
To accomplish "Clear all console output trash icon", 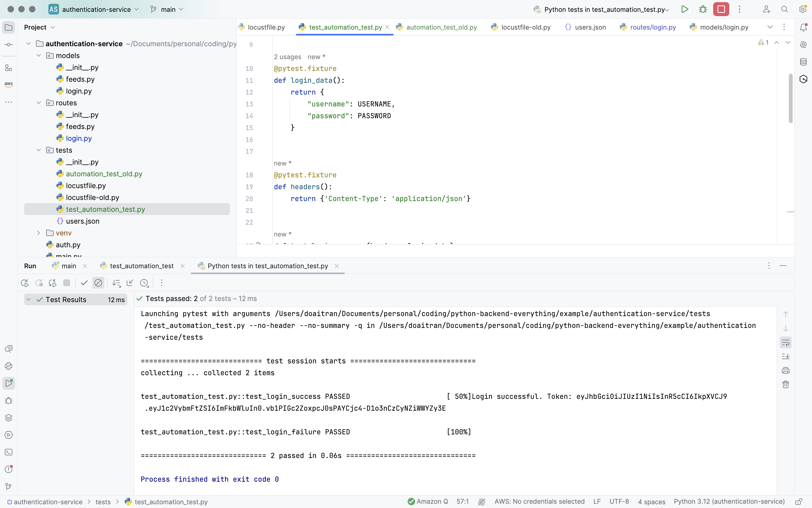I will point(785,384).
